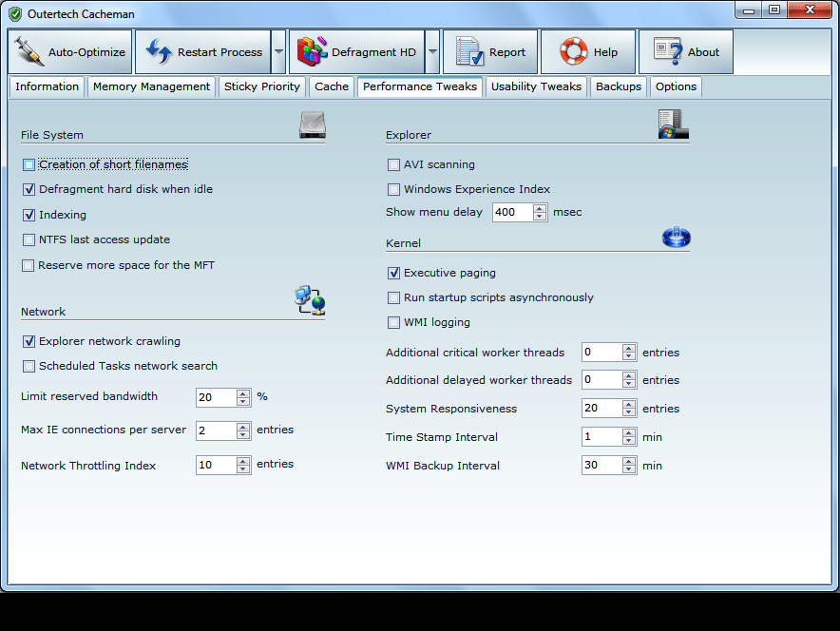This screenshot has width=840, height=631.
Task: Click the Auto-Optimize button
Action: [x=70, y=52]
